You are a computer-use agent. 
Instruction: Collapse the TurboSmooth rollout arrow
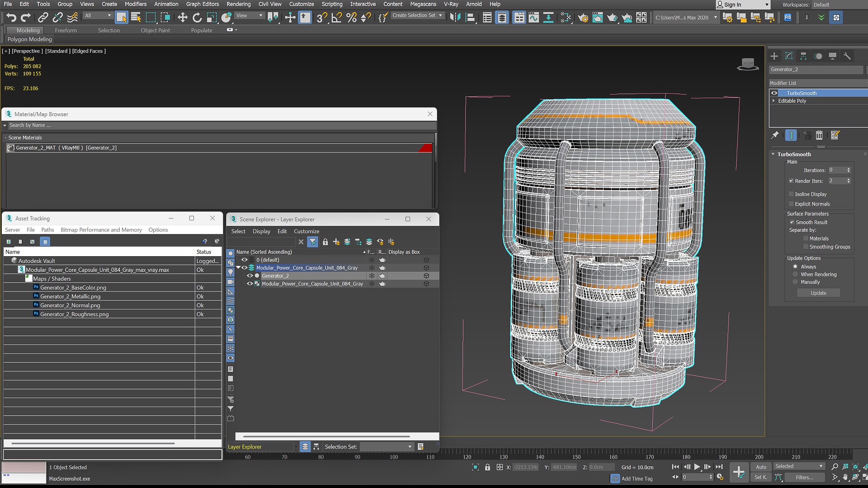pos(773,154)
